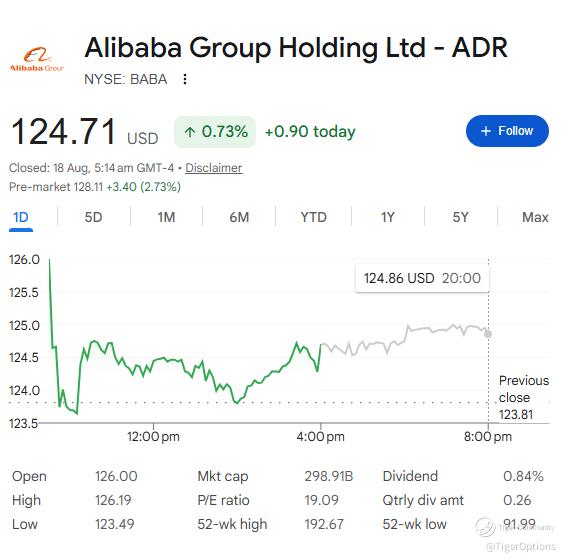566x559 pixels.
Task: Select the Max range tab
Action: point(535,217)
